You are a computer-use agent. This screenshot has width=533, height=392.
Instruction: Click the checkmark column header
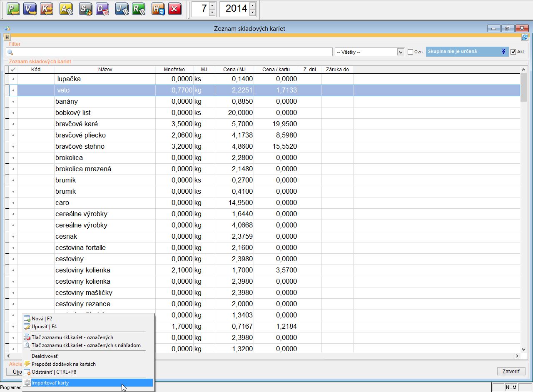(13, 70)
